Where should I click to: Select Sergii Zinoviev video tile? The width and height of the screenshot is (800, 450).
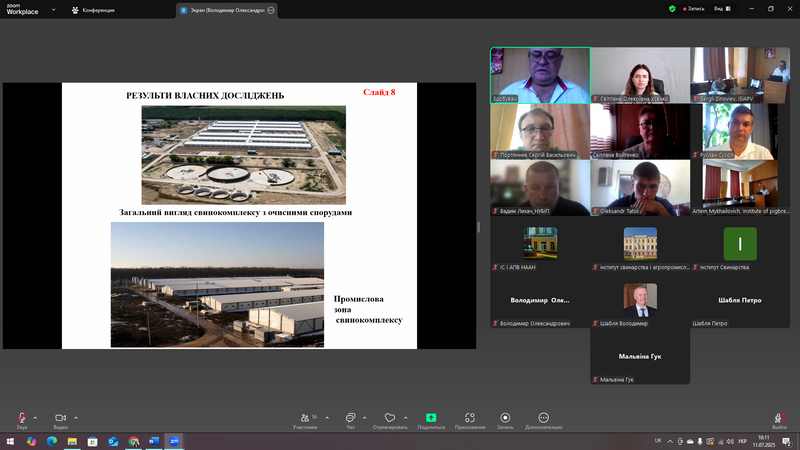(740, 76)
